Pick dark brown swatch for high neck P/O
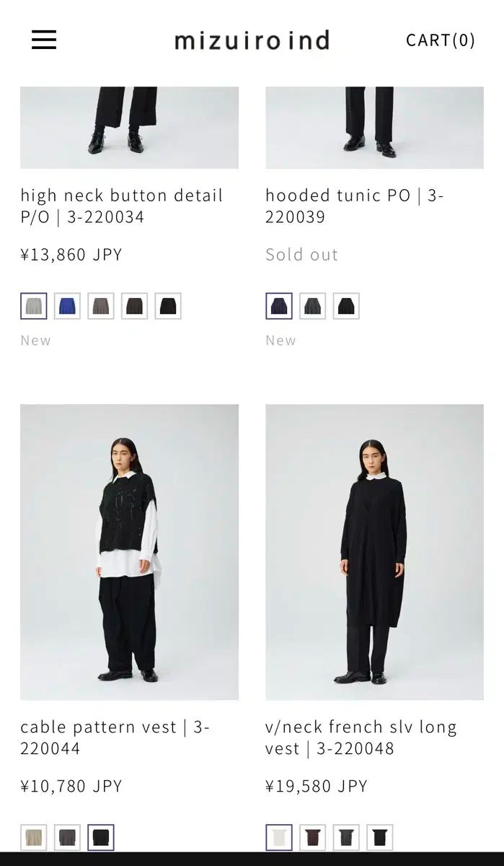This screenshot has width=504, height=866. tap(134, 306)
